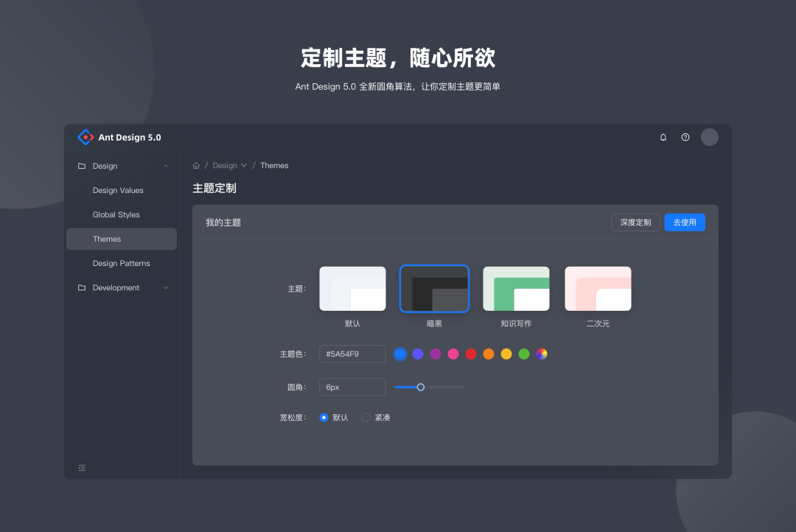Image resolution: width=796 pixels, height=532 pixels.
Task: Open Global Styles in sidebar
Action: [122, 214]
